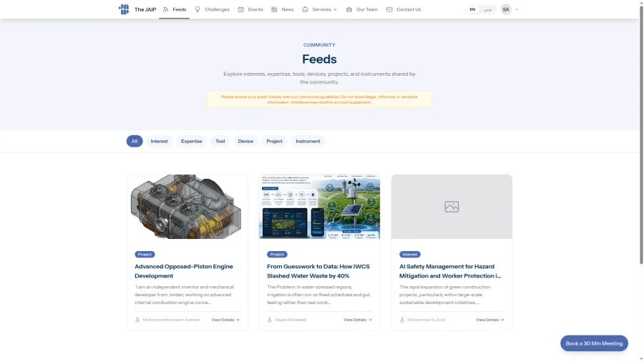
Task: Expand the user account menu chevron
Action: pos(517,9)
